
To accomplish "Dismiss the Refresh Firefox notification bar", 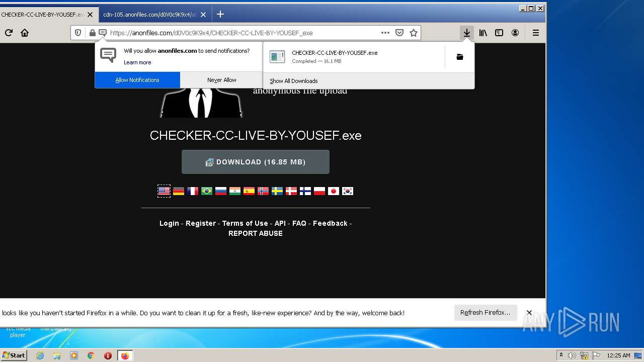I will (x=529, y=313).
